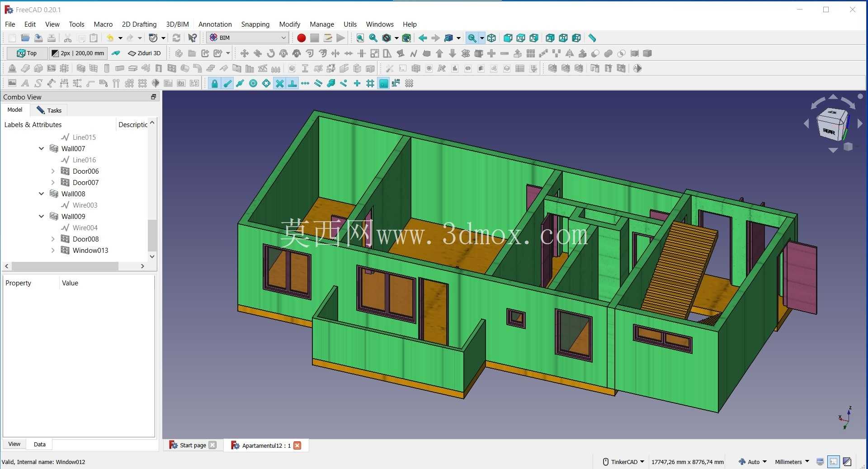Select Door008 in the model tree
This screenshot has width=868, height=469.
[85, 239]
